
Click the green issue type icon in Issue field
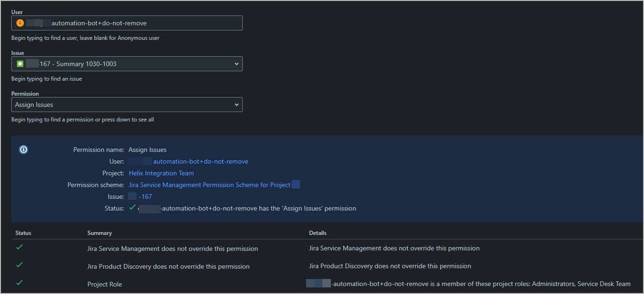[x=19, y=63]
